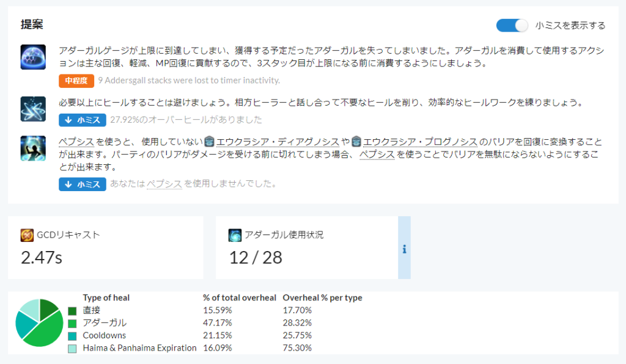This screenshot has width=626, height=364.
Task: Click the アダーガル使用状況 icon
Action: coord(235,235)
